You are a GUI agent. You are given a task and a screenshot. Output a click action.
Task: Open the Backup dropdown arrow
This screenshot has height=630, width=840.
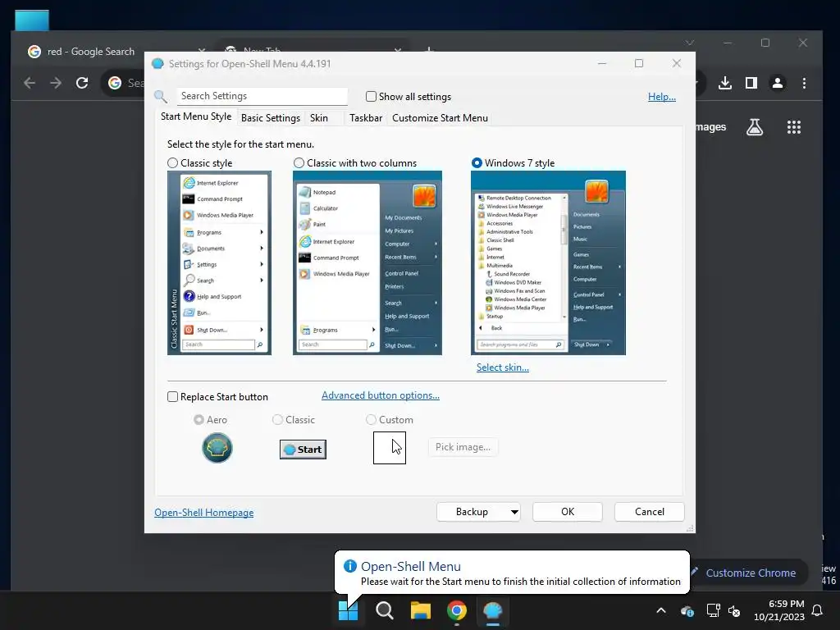[514, 512]
